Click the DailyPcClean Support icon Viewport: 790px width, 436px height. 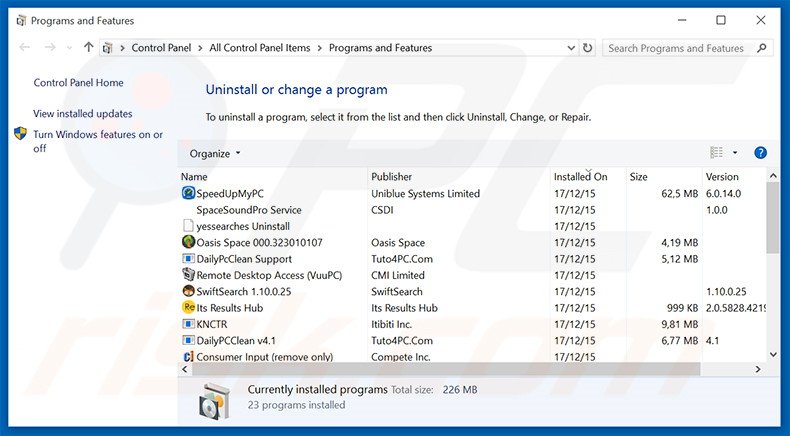(188, 259)
